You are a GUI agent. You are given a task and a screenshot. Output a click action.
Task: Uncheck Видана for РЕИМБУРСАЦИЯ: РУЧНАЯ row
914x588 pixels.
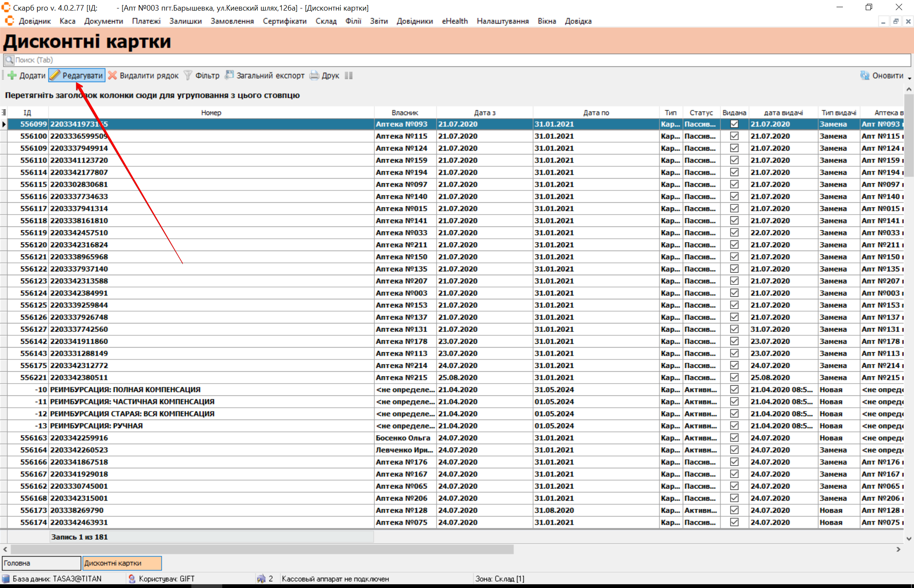(x=734, y=426)
